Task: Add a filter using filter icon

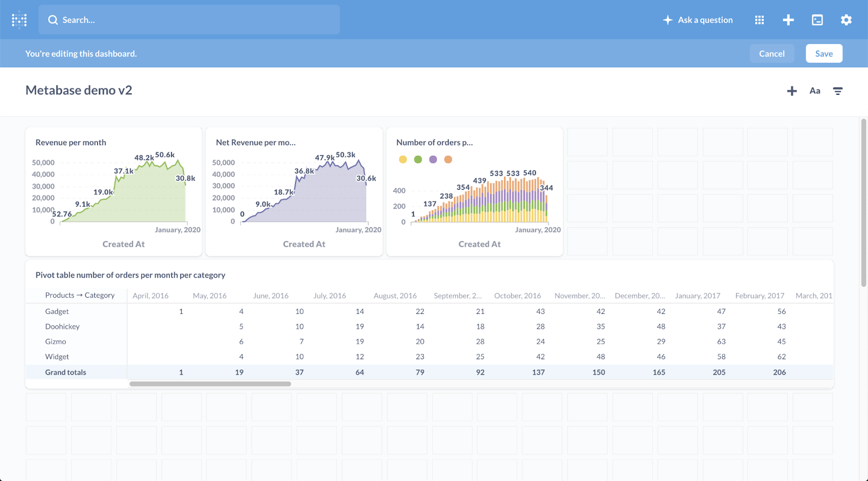Action: click(x=838, y=91)
